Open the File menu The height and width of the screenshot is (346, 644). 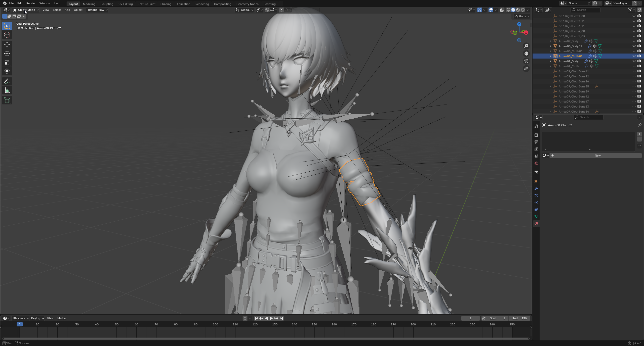[x=11, y=3]
